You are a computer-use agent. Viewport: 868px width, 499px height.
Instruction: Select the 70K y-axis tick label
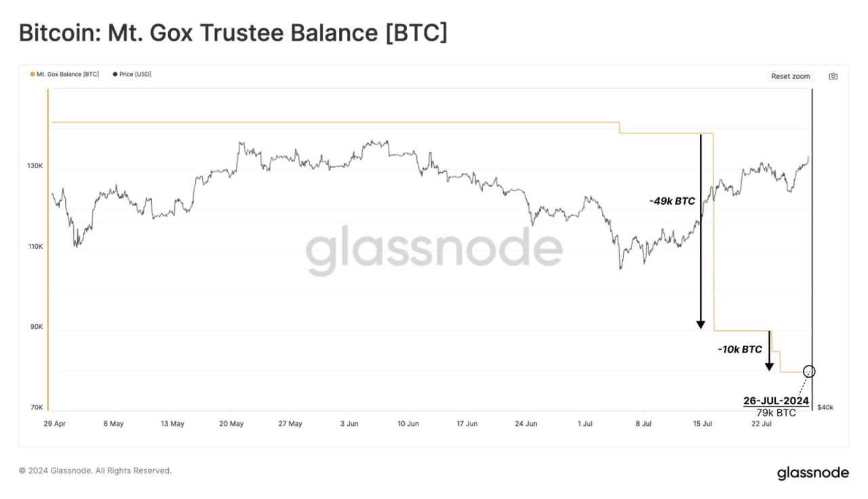point(35,407)
